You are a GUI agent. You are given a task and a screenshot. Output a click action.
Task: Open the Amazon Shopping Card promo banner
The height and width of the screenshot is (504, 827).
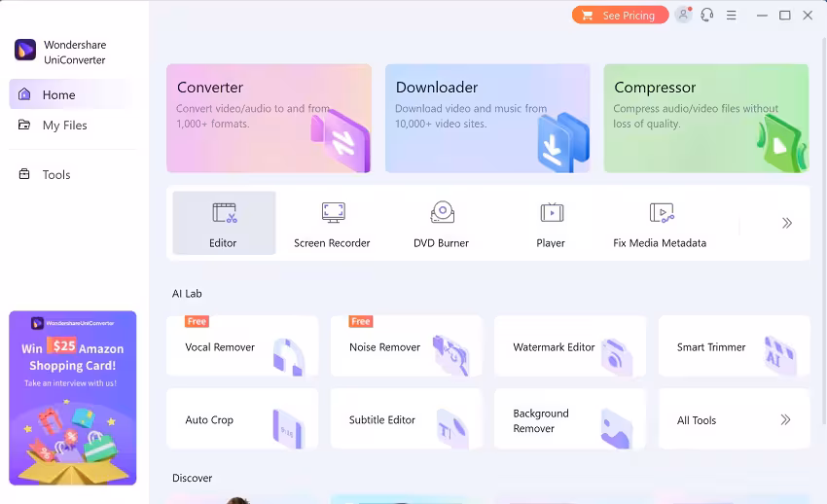pyautogui.click(x=73, y=398)
